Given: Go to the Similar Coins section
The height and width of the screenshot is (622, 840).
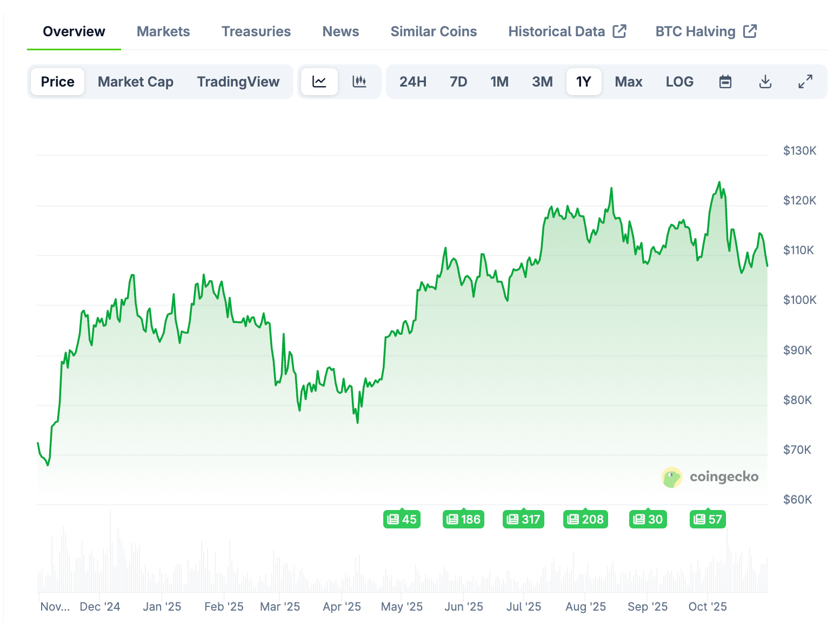Looking at the screenshot, I should pyautogui.click(x=433, y=31).
